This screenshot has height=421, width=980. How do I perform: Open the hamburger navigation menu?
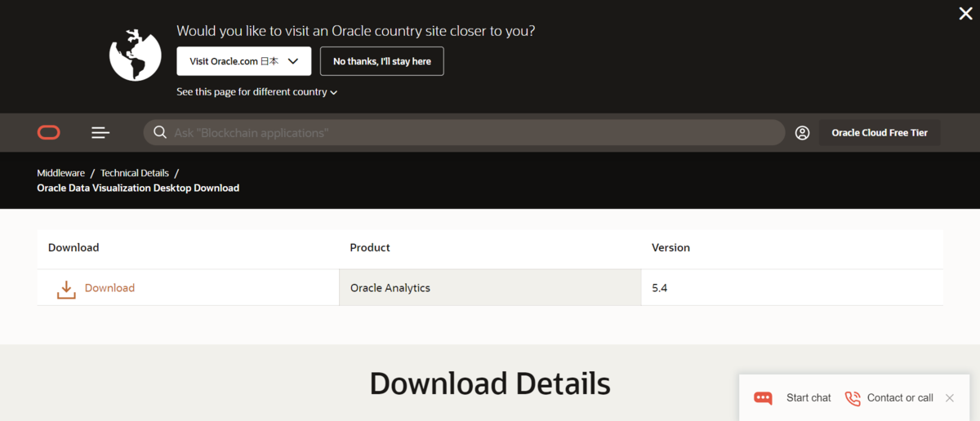point(100,132)
